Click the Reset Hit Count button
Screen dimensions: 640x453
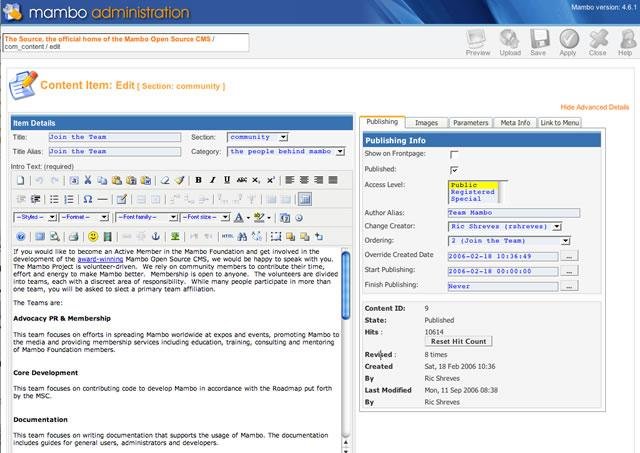click(x=458, y=341)
